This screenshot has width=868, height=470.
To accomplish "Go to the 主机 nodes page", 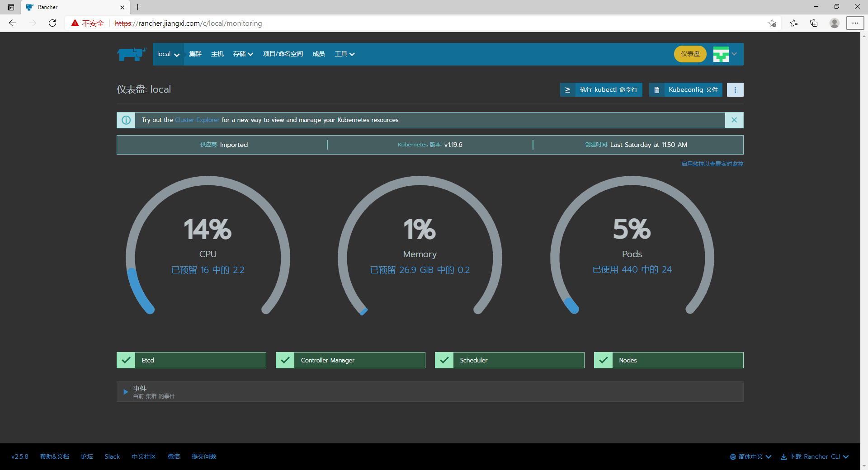I will point(217,54).
